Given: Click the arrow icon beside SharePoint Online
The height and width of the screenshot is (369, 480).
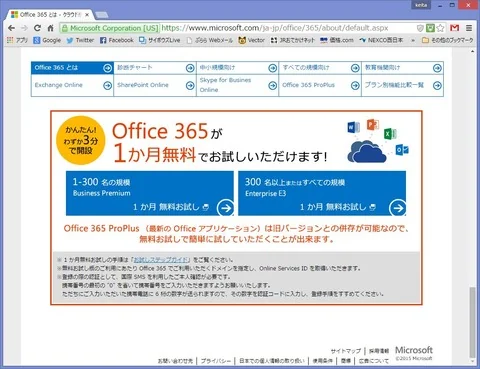Looking at the screenshot, I should 190,86.
